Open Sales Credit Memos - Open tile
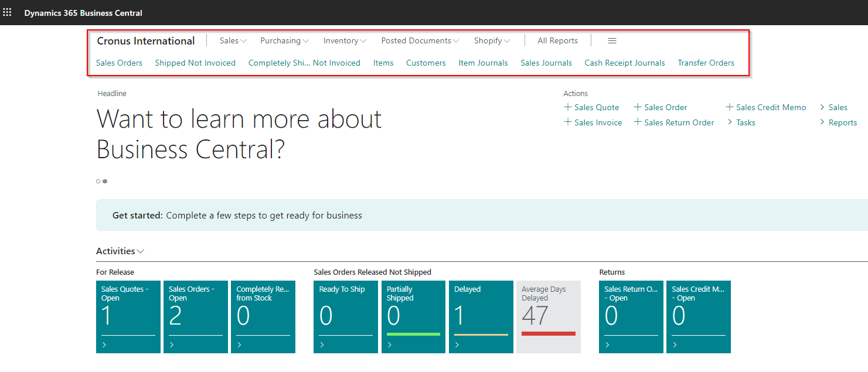This screenshot has height=372, width=868. coord(699,317)
